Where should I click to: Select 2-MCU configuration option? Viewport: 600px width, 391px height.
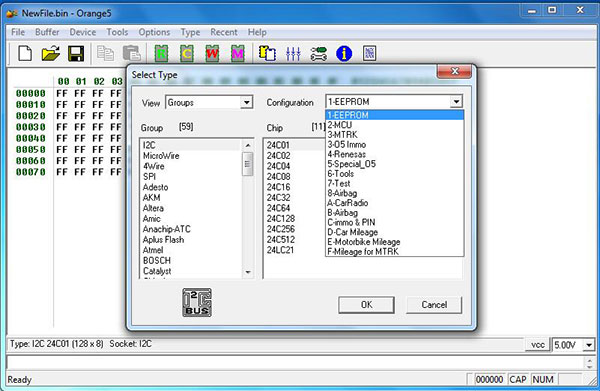click(395, 125)
